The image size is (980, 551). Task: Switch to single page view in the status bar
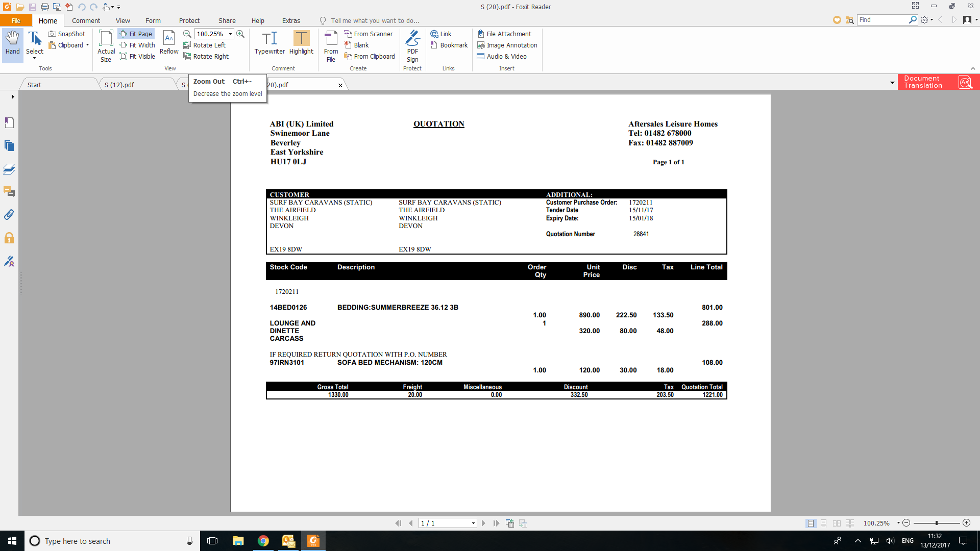point(811,523)
